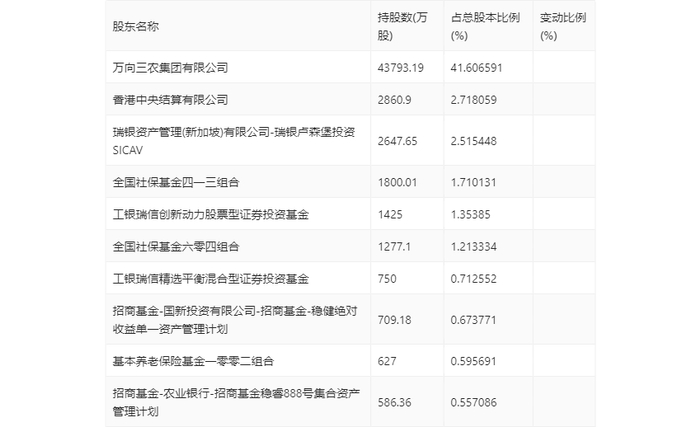Click percentage 0.595691

(473, 361)
